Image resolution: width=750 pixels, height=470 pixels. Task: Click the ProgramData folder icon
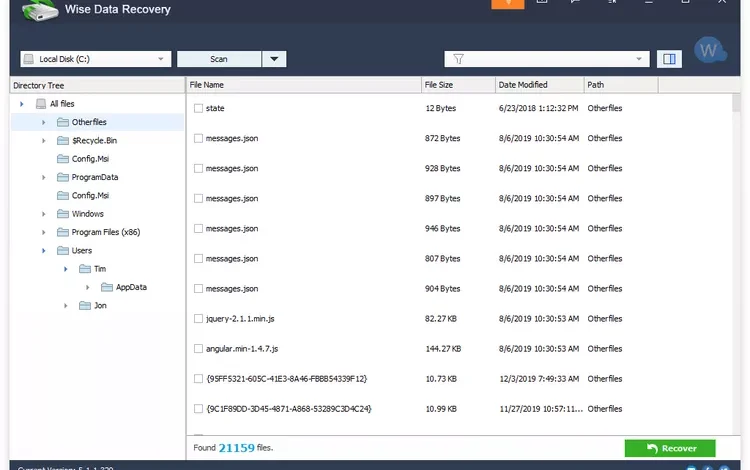coord(63,177)
